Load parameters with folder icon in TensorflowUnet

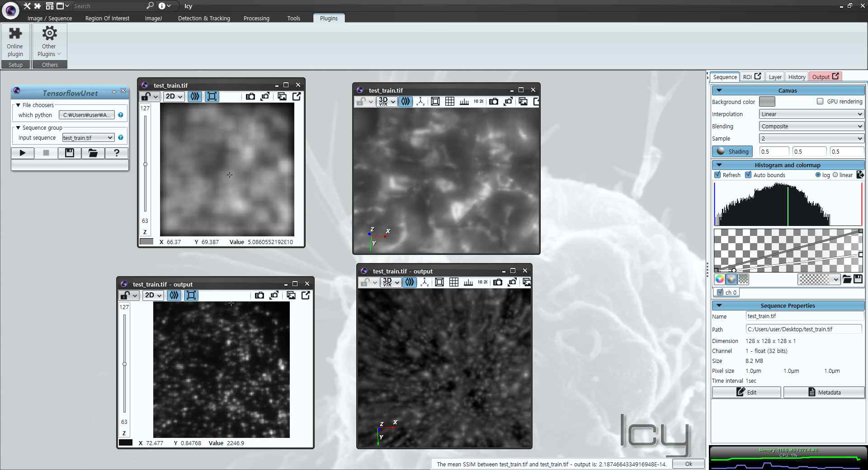(93, 153)
